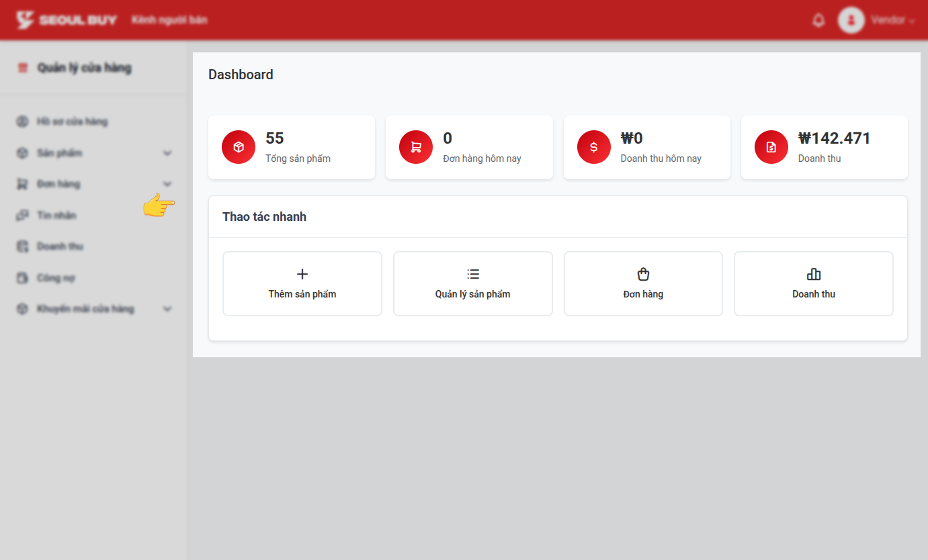Click the Seoul Buy logo
This screenshot has width=928, height=560.
(x=67, y=20)
